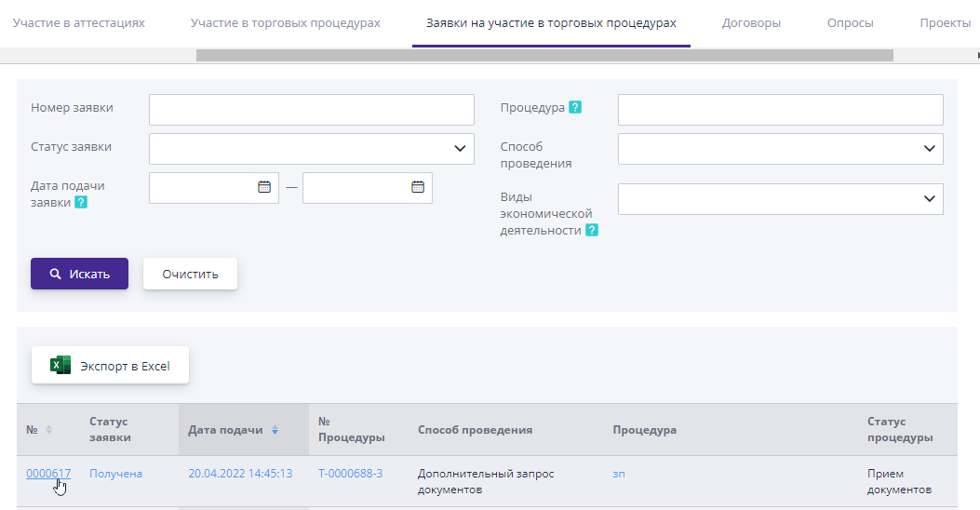The image size is (980, 510).
Task: Go to the Опросы tab
Action: [850, 23]
